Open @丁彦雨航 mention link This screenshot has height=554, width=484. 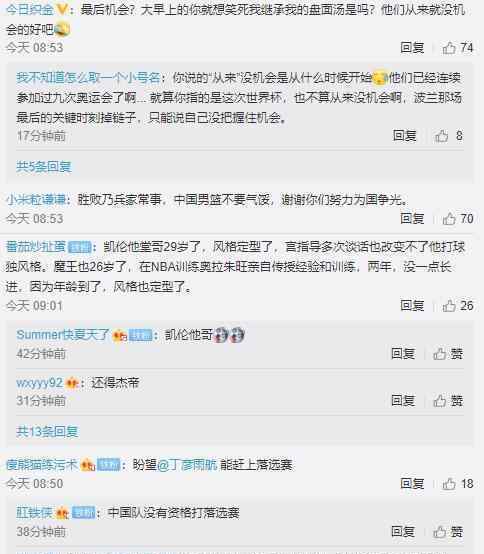coord(187,465)
